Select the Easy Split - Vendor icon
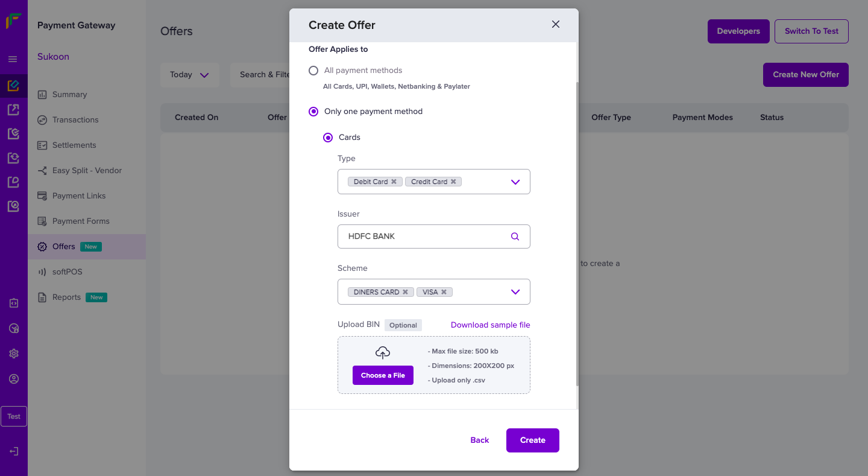 coord(42,170)
